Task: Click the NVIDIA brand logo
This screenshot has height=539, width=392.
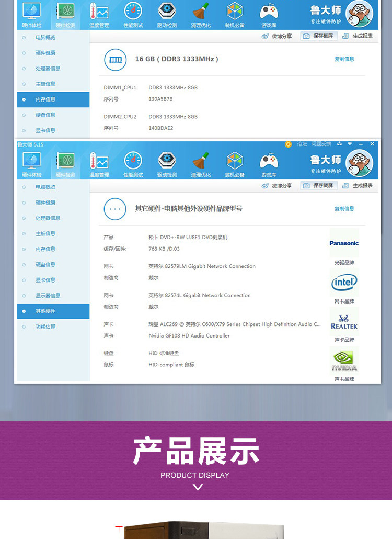Action: coord(344,361)
